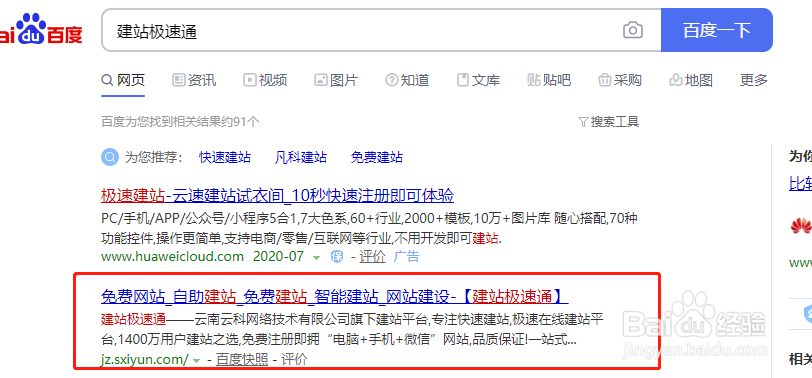Click the camera image-search icon
812x378 pixels.
tap(632, 30)
